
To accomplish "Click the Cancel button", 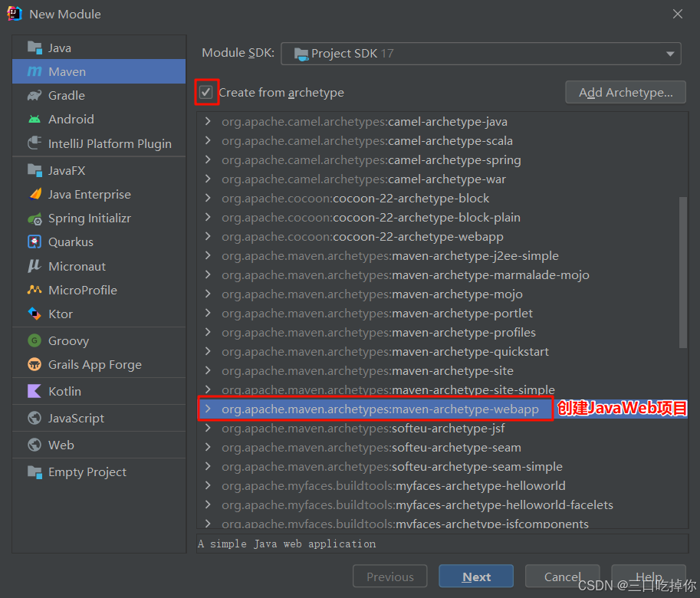I will pos(562,577).
